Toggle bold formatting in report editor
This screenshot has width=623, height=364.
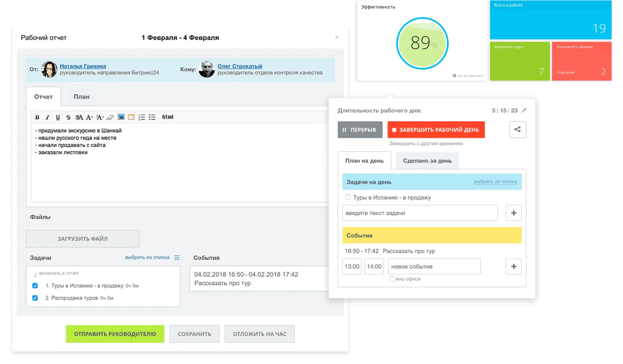point(37,117)
